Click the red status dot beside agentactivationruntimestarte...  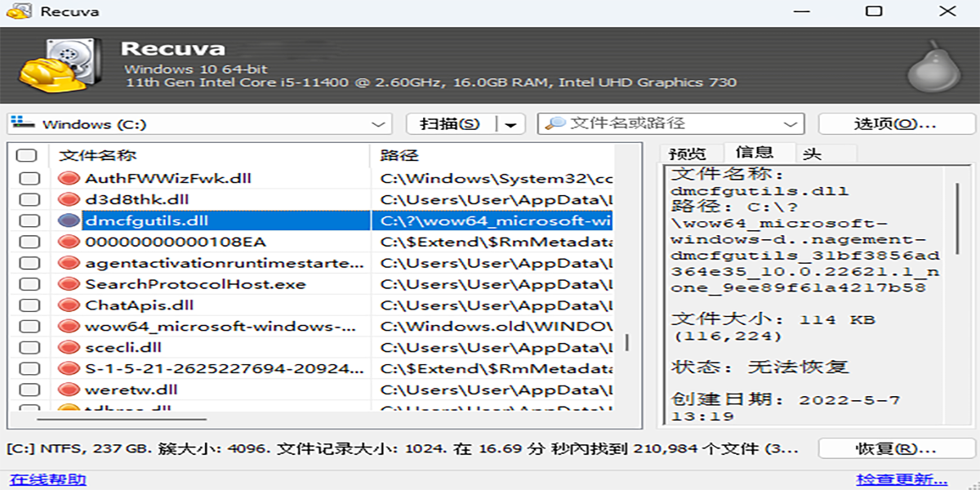pos(68,263)
